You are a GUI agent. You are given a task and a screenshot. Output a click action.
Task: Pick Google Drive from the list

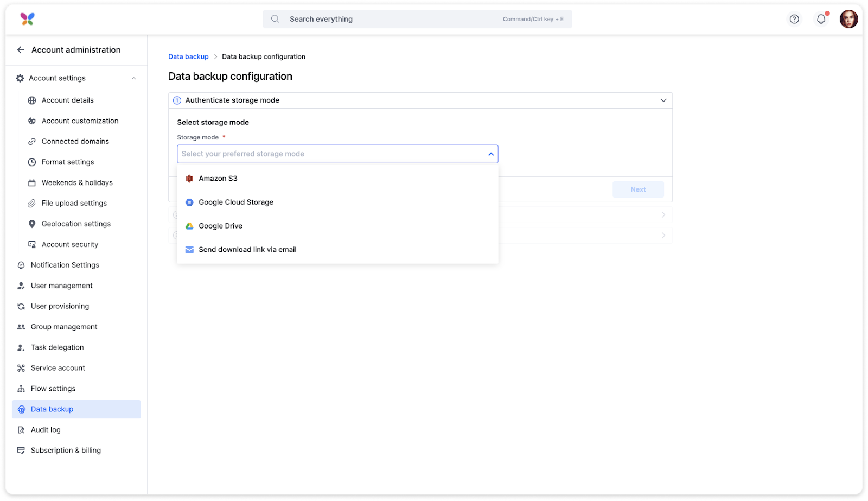pyautogui.click(x=337, y=226)
